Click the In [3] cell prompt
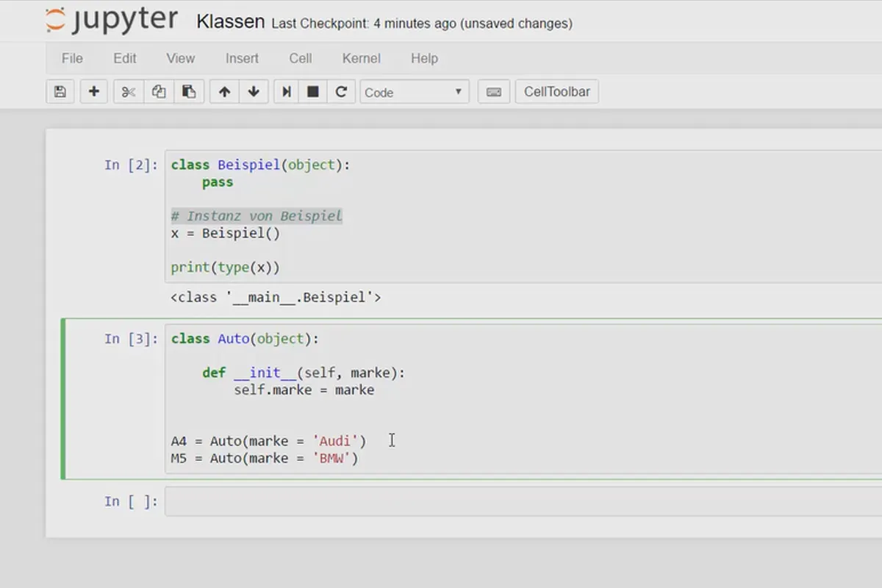This screenshot has height=588, width=882. point(131,339)
